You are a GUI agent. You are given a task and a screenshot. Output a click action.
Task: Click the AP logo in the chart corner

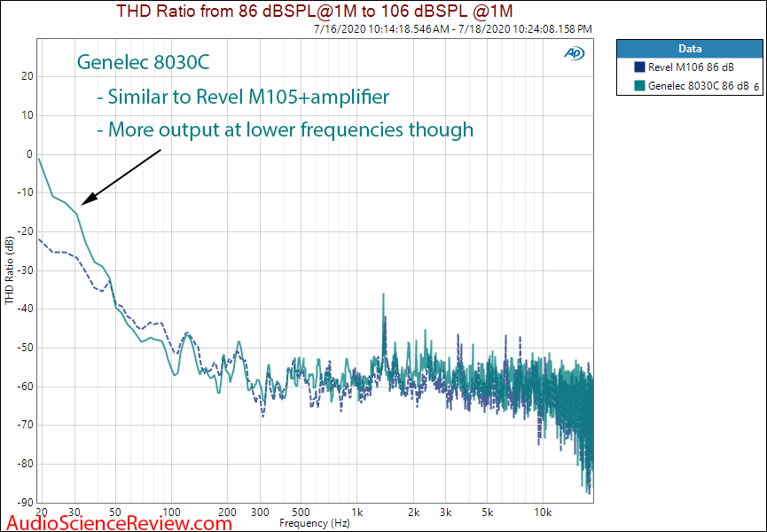575,53
